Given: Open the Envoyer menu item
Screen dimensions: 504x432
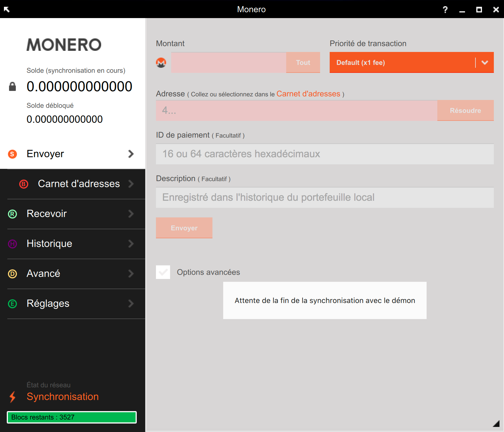Looking at the screenshot, I should pyautogui.click(x=73, y=154).
